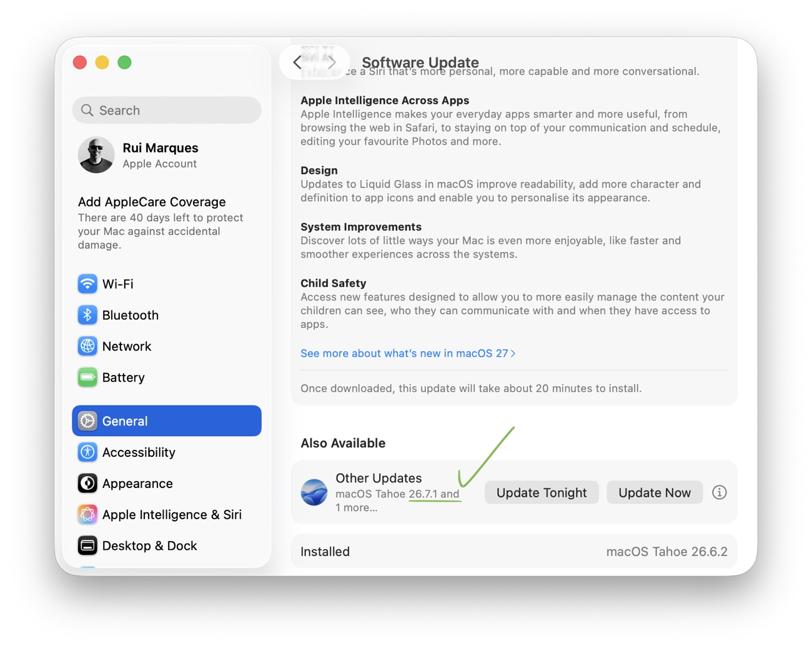
Task: Click '40 days left' AppleCare description
Action: coord(161,231)
